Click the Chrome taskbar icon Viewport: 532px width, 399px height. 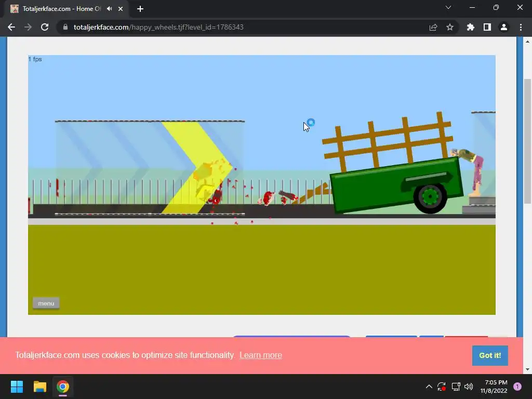[x=63, y=387]
